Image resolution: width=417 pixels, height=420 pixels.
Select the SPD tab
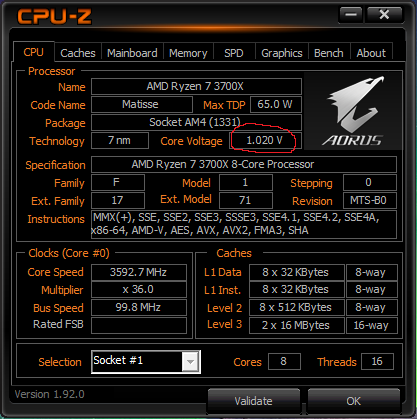click(234, 53)
